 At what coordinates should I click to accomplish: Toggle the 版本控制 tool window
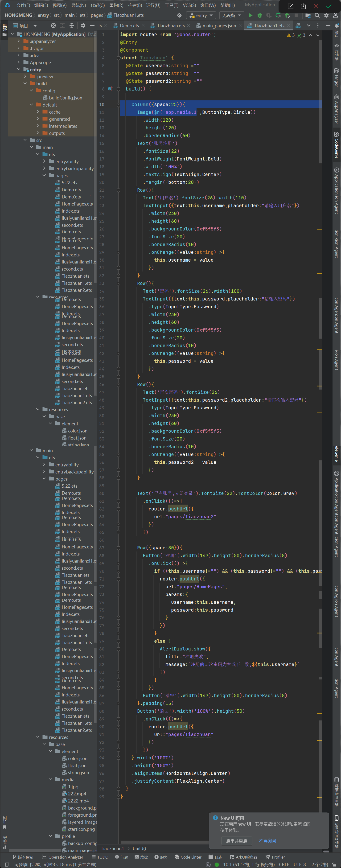point(23,857)
